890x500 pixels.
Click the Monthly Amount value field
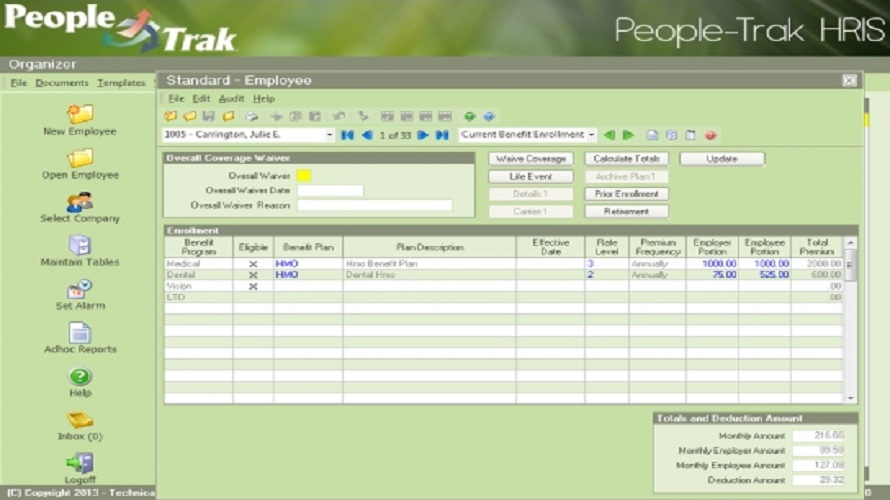click(x=819, y=436)
